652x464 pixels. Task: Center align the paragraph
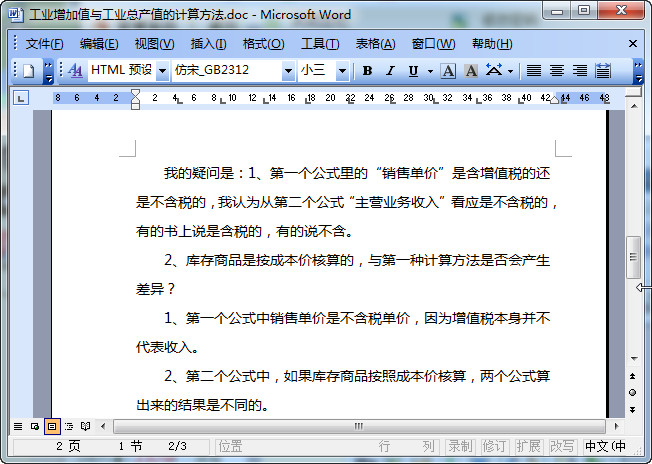557,71
